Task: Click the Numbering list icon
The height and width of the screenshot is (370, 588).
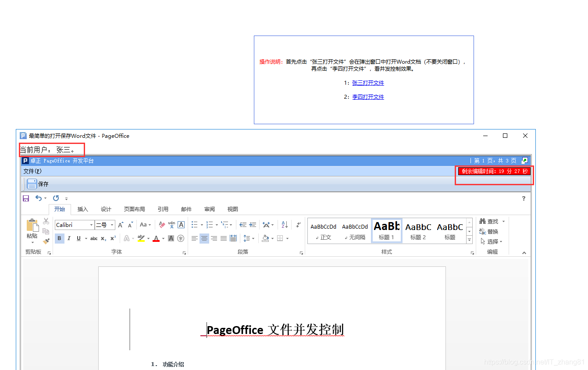Action: pyautogui.click(x=210, y=225)
